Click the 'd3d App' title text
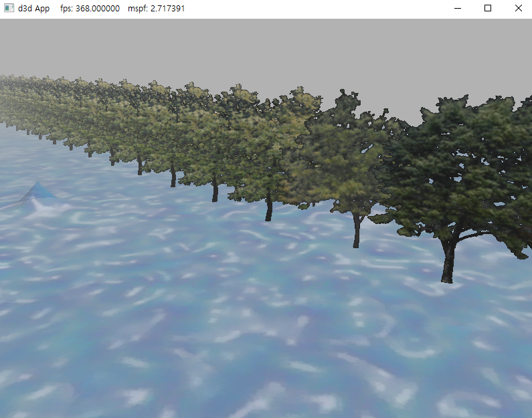 (33, 9)
